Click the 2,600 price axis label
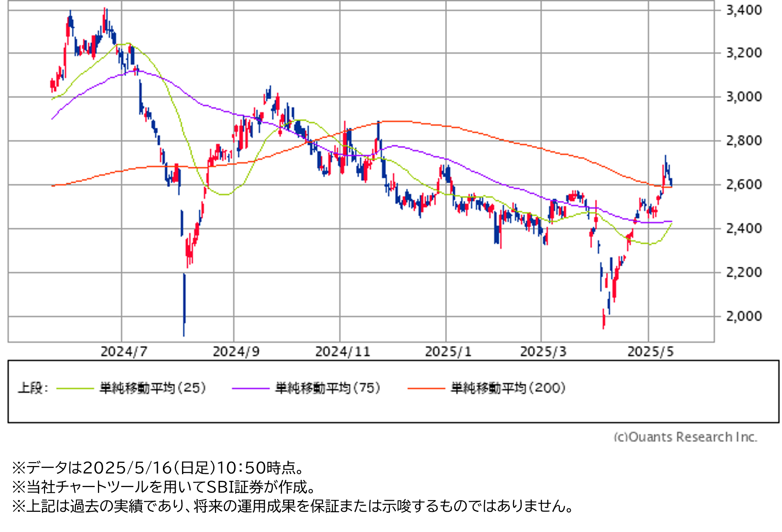 tap(744, 184)
